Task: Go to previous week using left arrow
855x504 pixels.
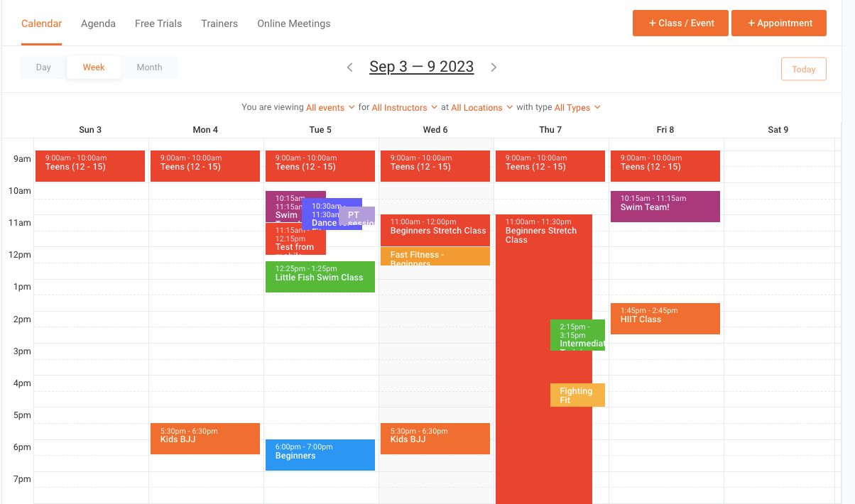Action: pyautogui.click(x=349, y=67)
